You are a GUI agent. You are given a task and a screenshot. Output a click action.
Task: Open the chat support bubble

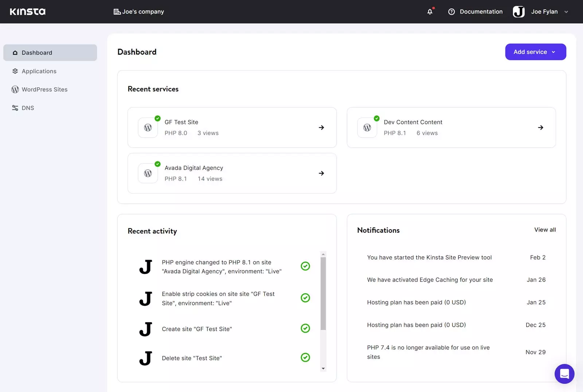coord(564,374)
